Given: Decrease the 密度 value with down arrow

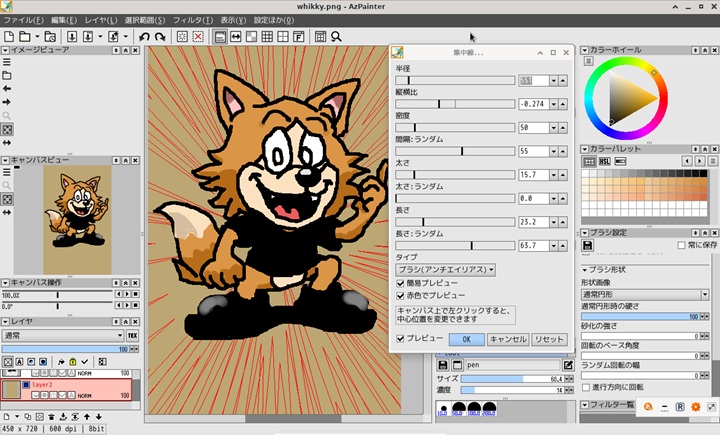Looking at the screenshot, I should tap(554, 128).
